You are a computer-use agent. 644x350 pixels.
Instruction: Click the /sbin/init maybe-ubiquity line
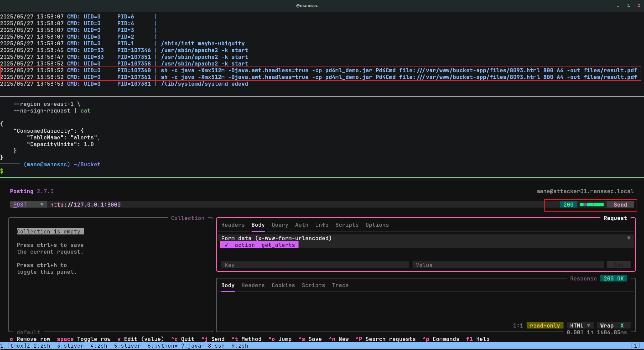pos(122,43)
